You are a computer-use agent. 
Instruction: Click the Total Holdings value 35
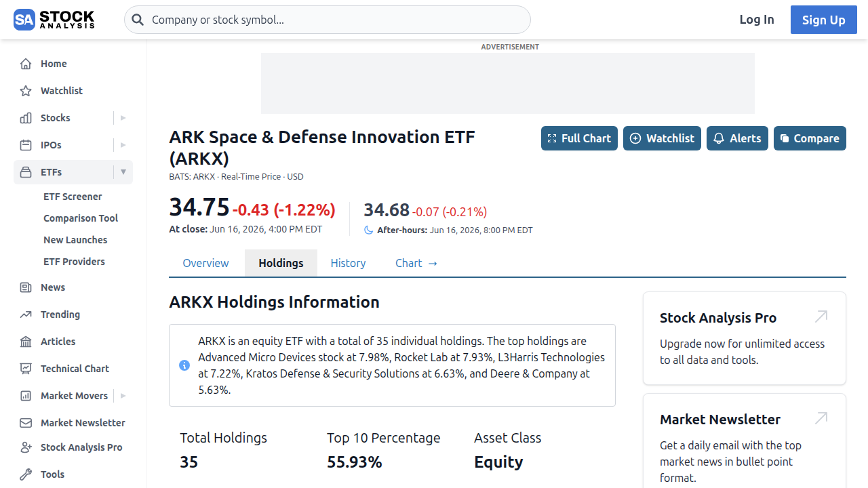[x=189, y=462]
